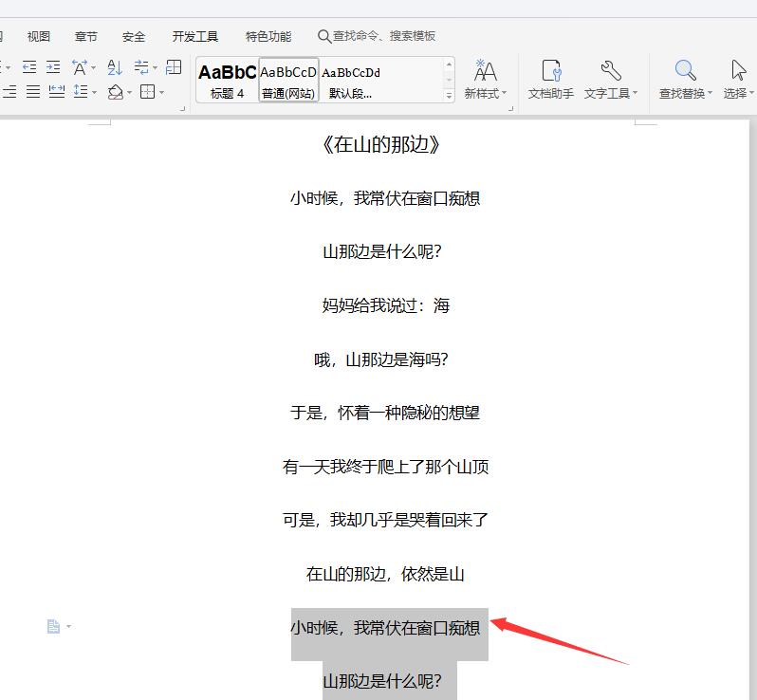The width and height of the screenshot is (757, 700).
Task: Click the Chinese text layout 'A' icon
Action: click(80, 67)
